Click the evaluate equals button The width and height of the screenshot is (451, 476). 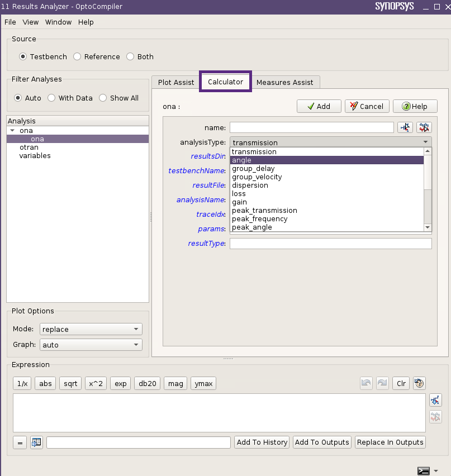[20, 442]
